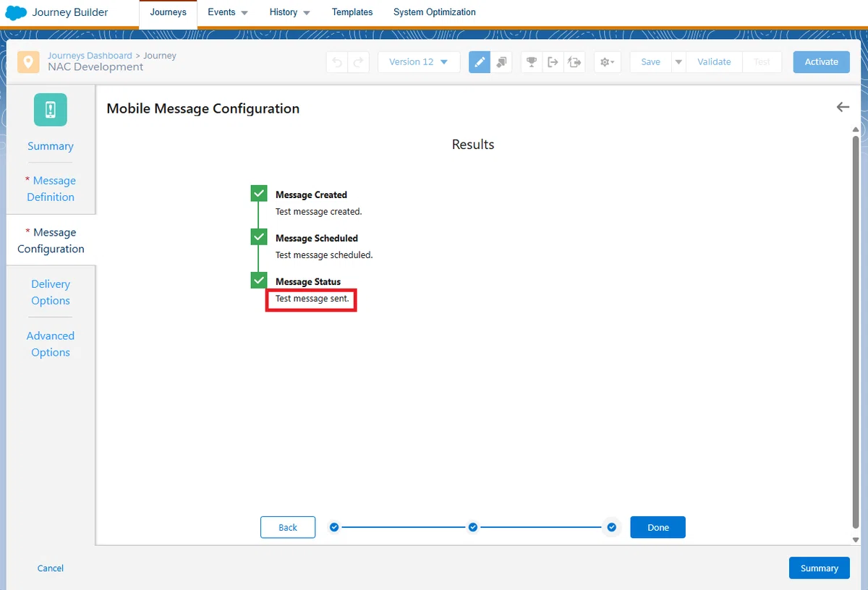Click the Activate button
Image resolution: width=868 pixels, height=590 pixels.
pyautogui.click(x=821, y=62)
